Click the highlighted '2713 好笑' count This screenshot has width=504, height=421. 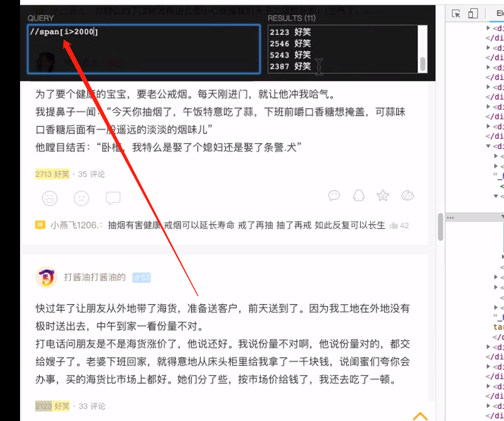pyautogui.click(x=52, y=174)
